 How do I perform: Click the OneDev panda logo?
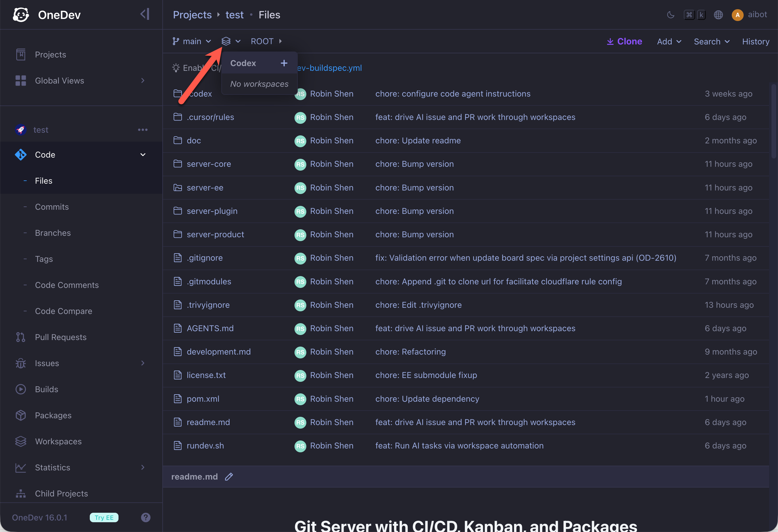point(21,15)
